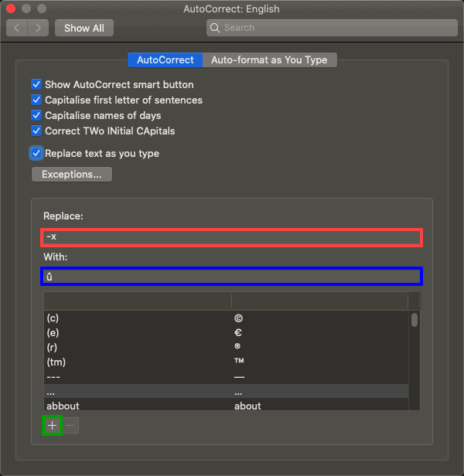Close the AutoCorrect window
This screenshot has width=464, height=476.
[x=11, y=8]
